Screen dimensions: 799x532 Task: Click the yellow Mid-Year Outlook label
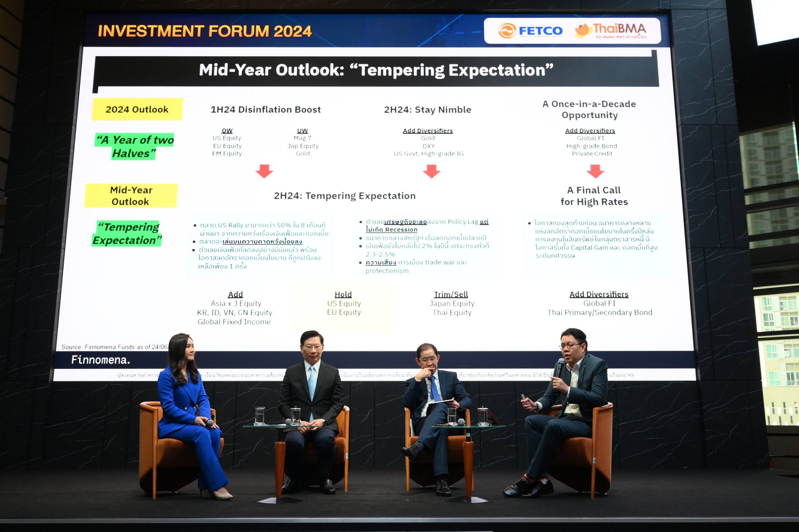(x=131, y=196)
